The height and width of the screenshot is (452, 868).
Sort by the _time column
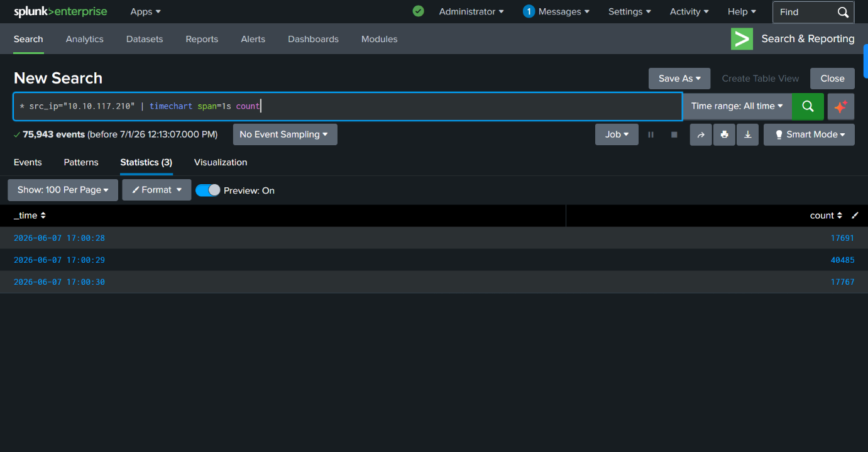pos(30,216)
